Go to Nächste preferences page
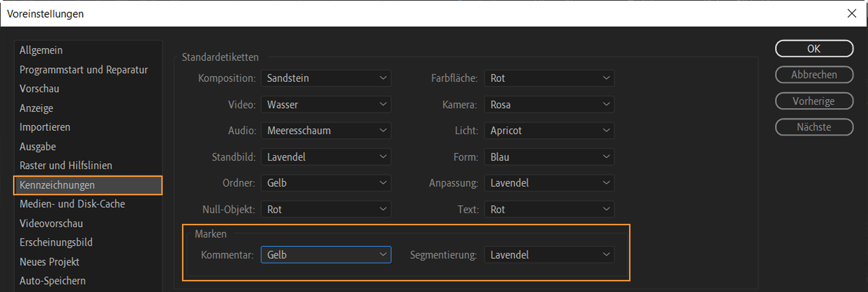Viewport: 868px width, 292px height. point(814,127)
